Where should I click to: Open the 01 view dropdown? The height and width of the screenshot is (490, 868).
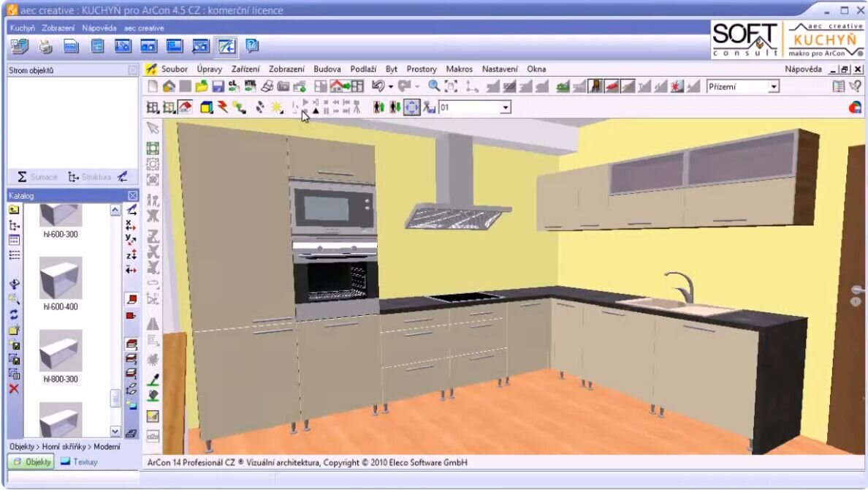(x=505, y=108)
